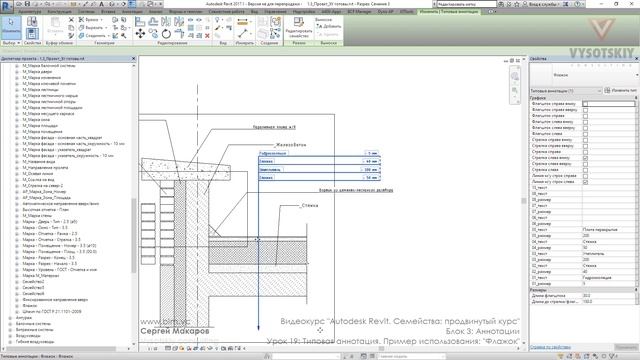The image size is (640, 360).
Task: Open the Флажок type selector dropdown
Action: (x=637, y=75)
